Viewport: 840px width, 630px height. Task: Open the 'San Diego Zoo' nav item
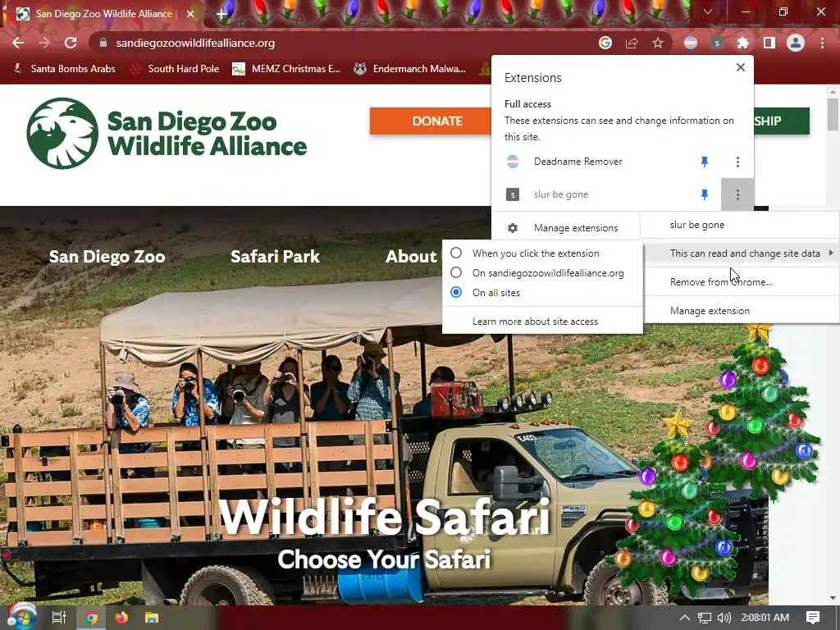[107, 257]
